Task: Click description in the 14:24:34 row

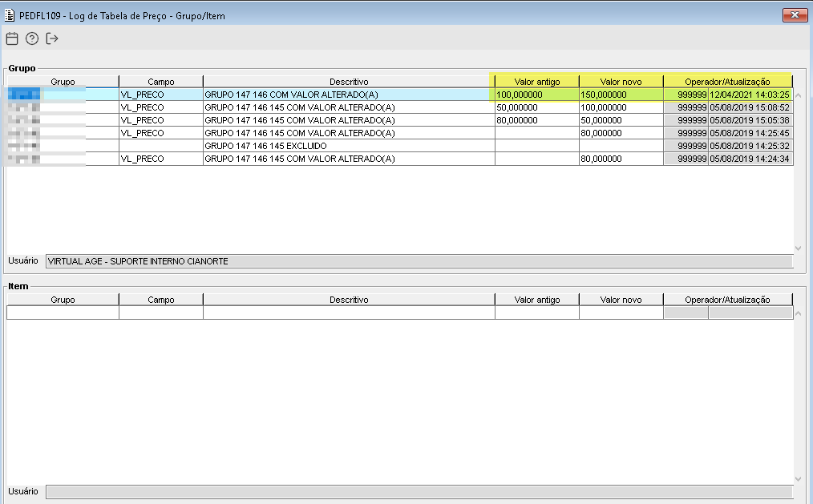Action: 349,159
